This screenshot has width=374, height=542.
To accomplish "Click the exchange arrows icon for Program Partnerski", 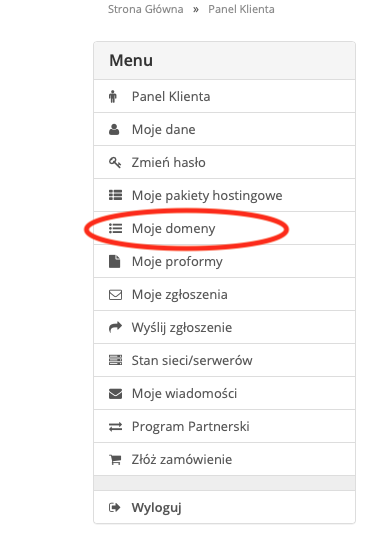I will coord(115,427).
